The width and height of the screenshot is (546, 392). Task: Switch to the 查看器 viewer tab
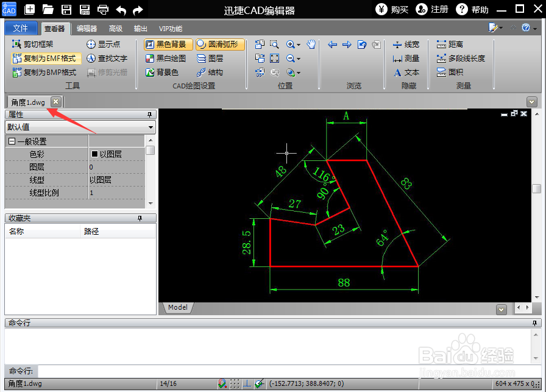pos(55,29)
